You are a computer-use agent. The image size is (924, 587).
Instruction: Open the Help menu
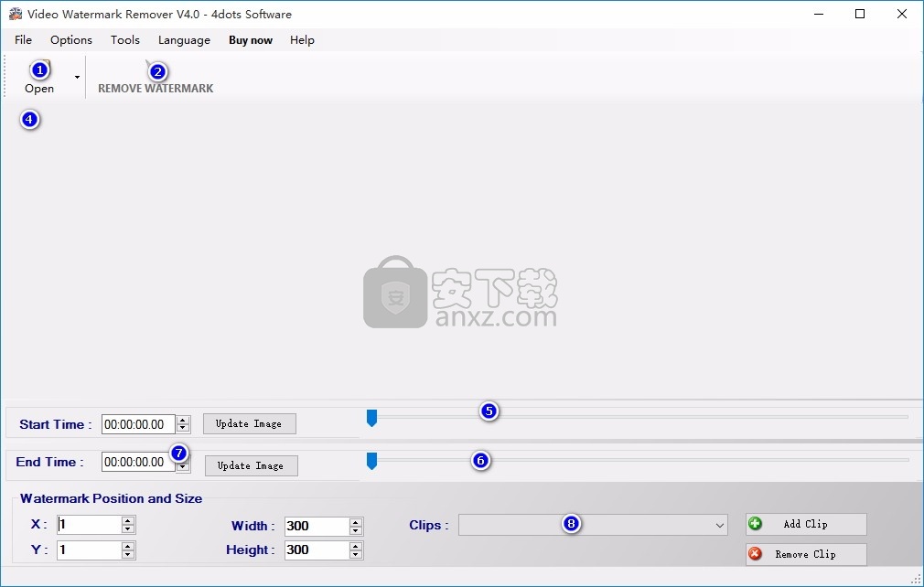click(302, 40)
